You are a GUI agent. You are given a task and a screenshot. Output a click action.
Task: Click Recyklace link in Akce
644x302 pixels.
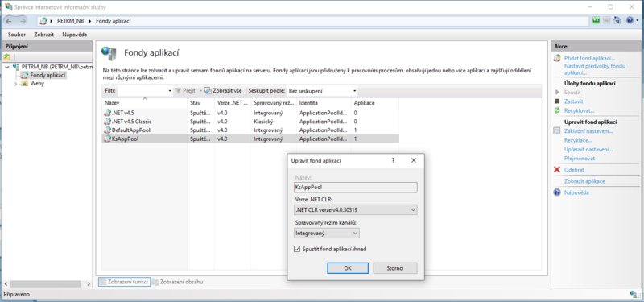(x=578, y=140)
